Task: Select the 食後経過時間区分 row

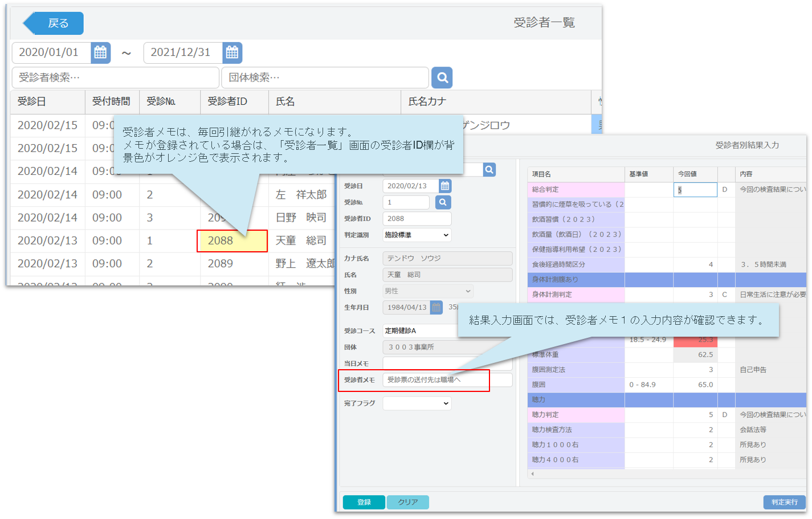Action: (667, 264)
